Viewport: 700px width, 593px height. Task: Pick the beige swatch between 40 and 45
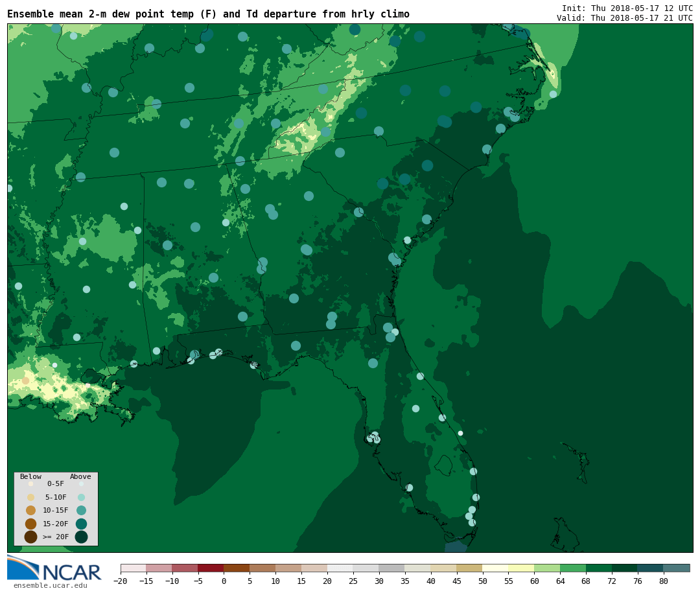pos(444,568)
